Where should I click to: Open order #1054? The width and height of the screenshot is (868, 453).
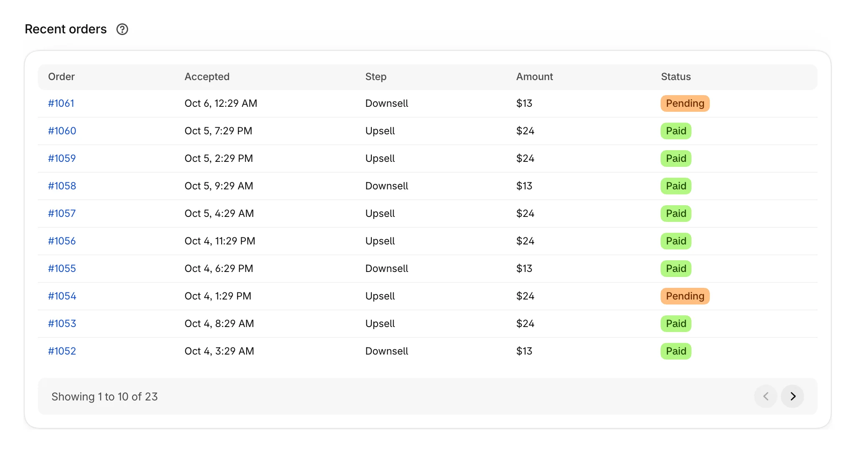point(62,296)
